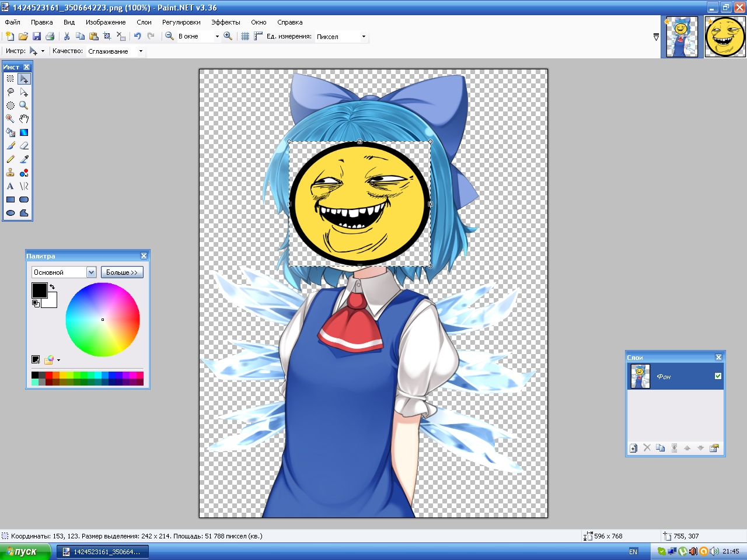Add a new layer in Слои panel

pyautogui.click(x=633, y=448)
